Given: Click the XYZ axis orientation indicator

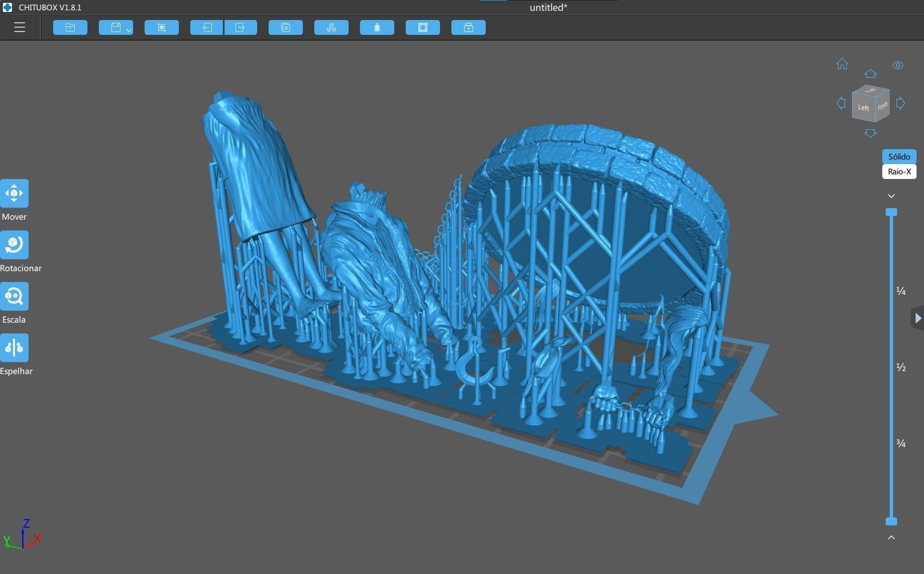Looking at the screenshot, I should [x=23, y=535].
